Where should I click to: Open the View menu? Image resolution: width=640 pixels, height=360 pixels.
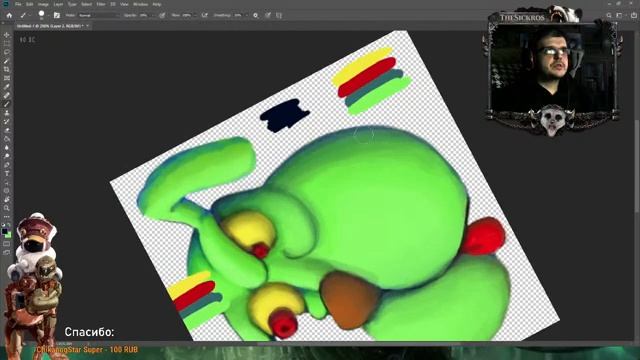pyautogui.click(x=124, y=4)
